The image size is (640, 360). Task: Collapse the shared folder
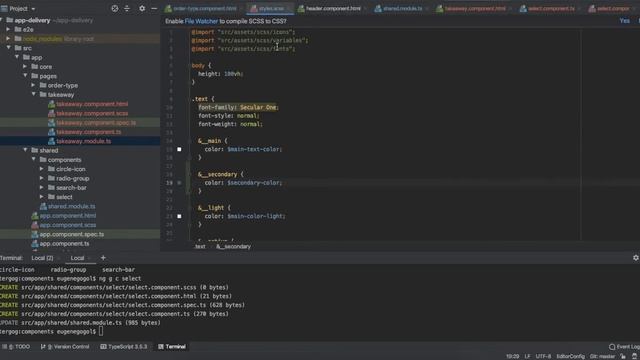click(x=25, y=150)
